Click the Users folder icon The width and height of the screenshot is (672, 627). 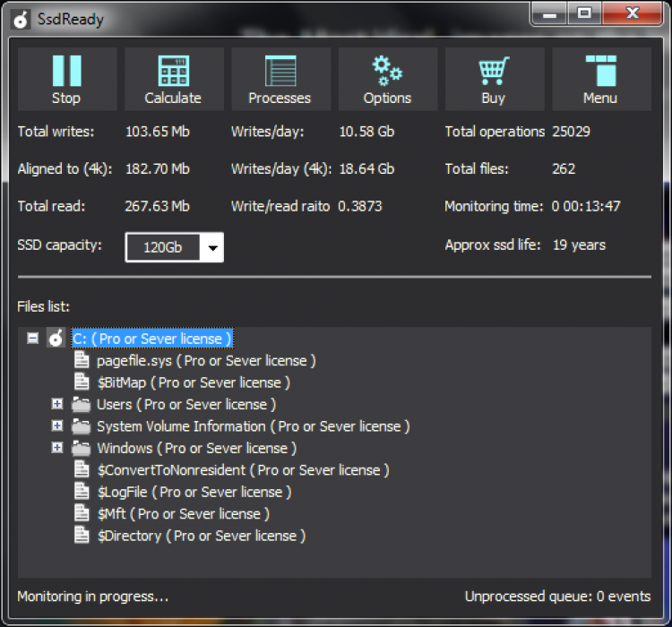point(81,404)
